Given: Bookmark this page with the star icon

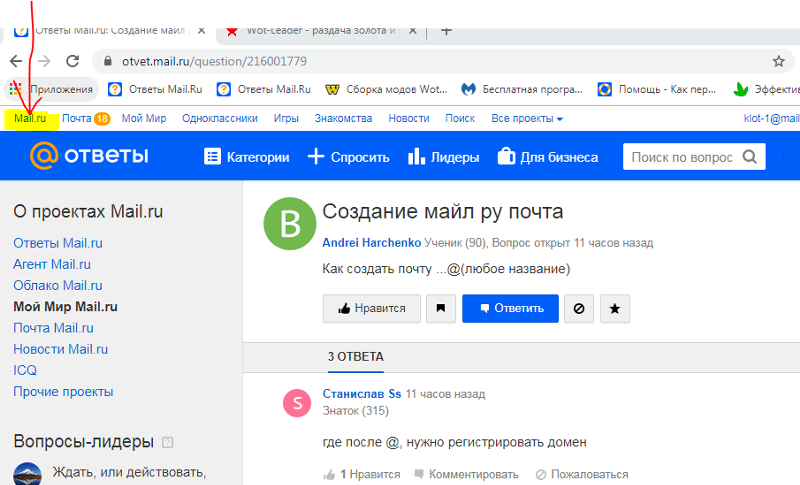Looking at the screenshot, I should (779, 61).
